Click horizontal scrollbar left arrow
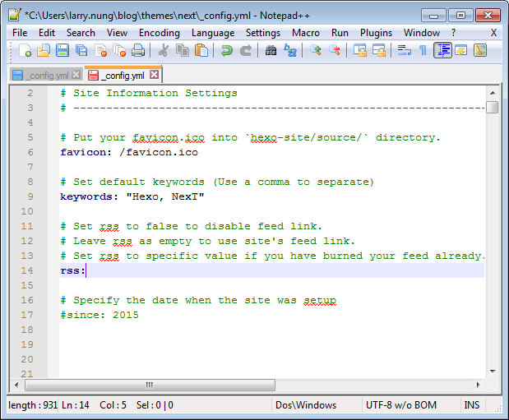The height and width of the screenshot is (420, 509). click(x=17, y=385)
